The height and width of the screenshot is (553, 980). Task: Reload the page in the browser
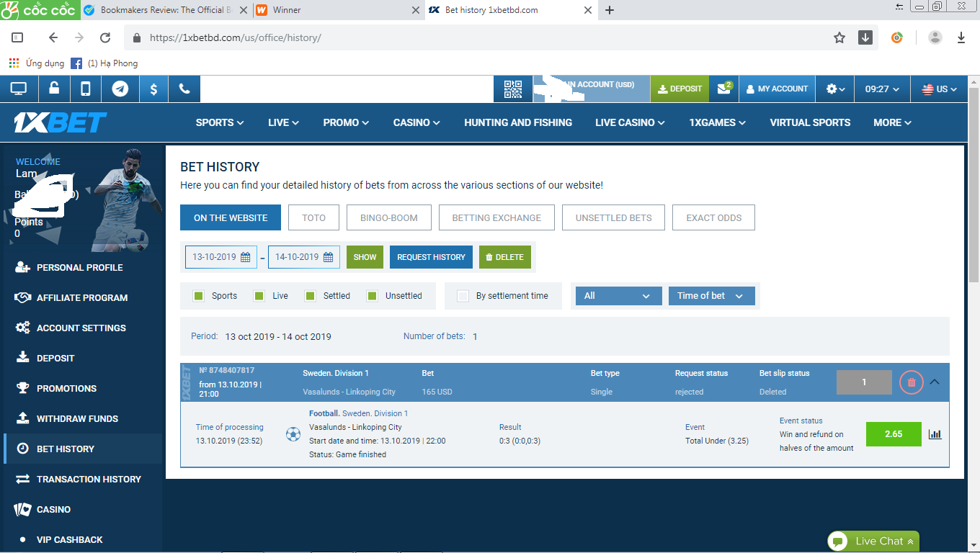pos(105,37)
